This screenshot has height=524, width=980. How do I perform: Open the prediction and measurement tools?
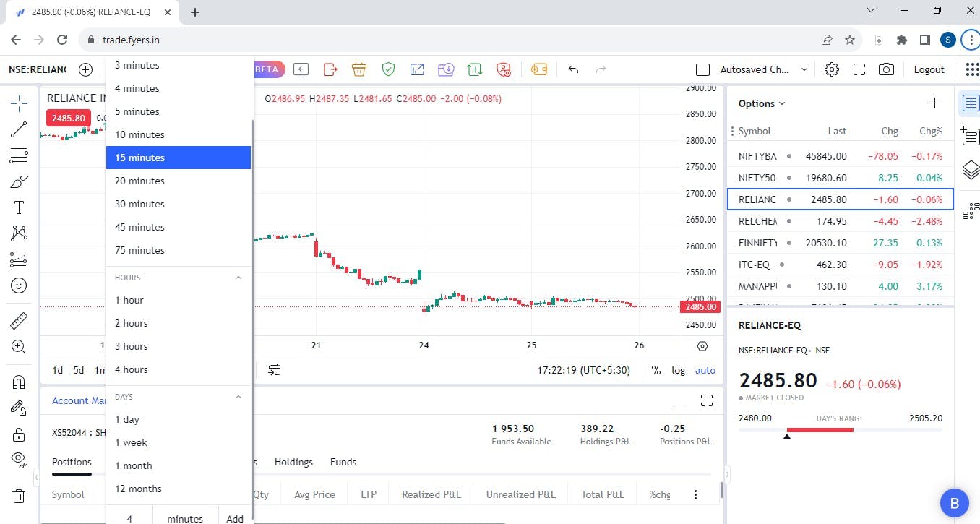[x=19, y=259]
